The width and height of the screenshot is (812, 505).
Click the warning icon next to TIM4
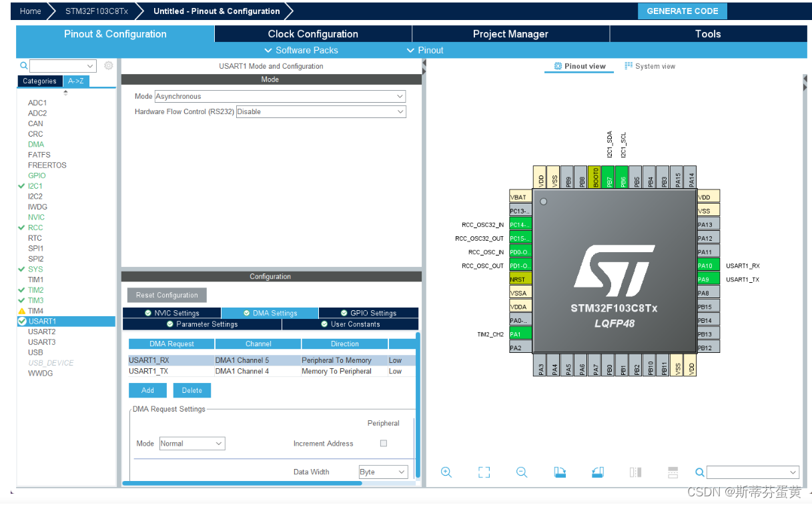tap(21, 311)
